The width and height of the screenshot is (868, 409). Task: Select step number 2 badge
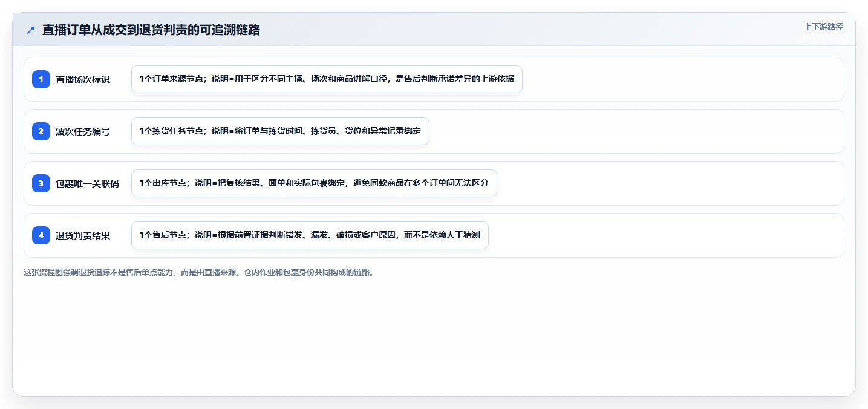click(x=41, y=131)
